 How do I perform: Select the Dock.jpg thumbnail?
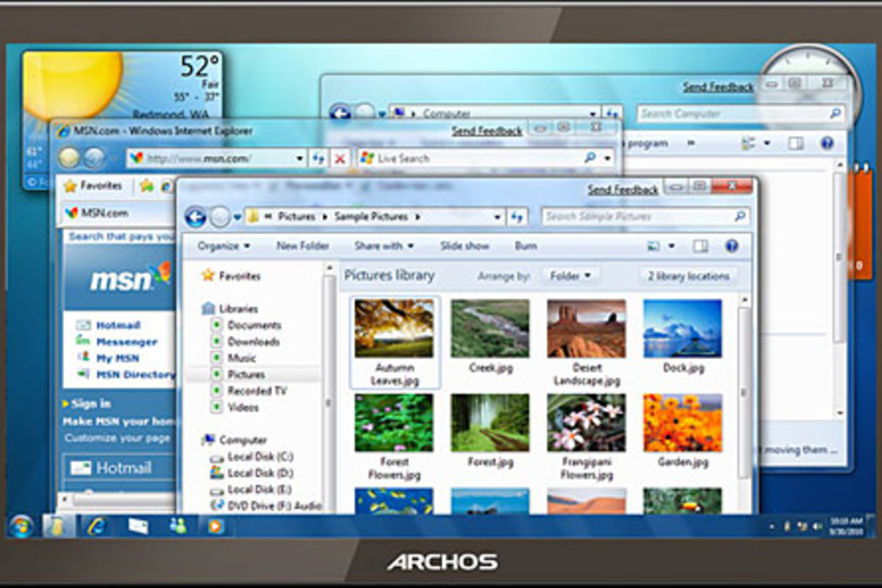tap(683, 328)
